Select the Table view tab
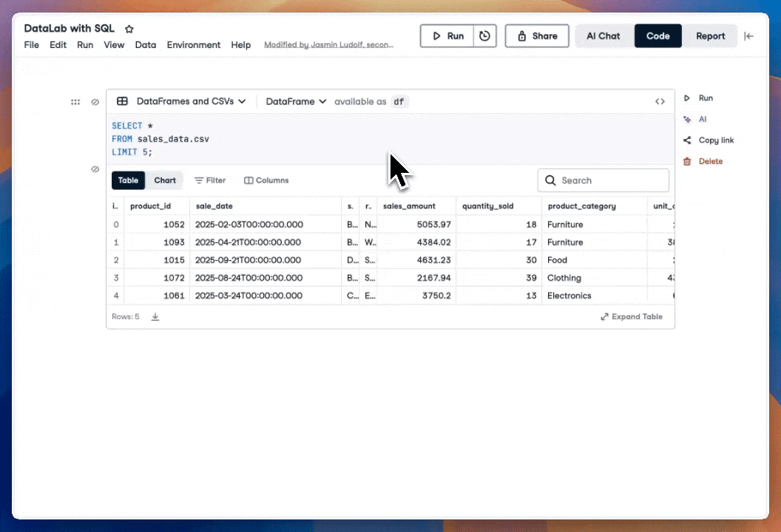This screenshot has width=781, height=532. [128, 180]
